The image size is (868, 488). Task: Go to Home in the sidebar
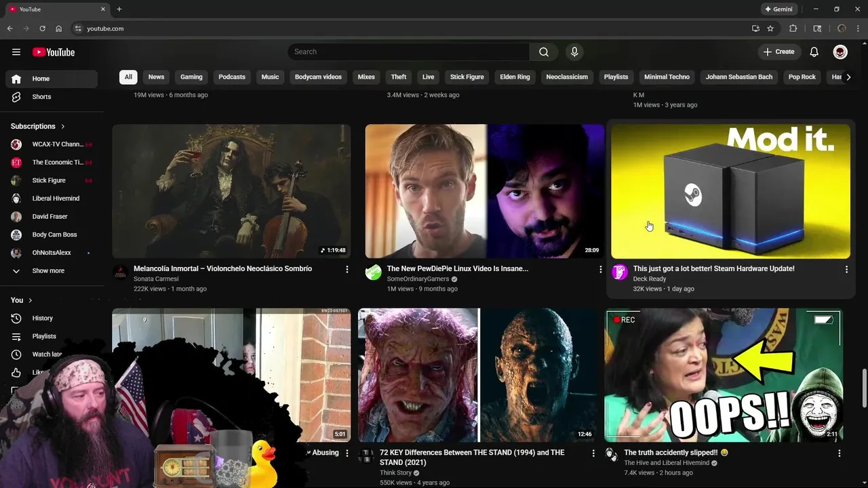click(x=52, y=79)
